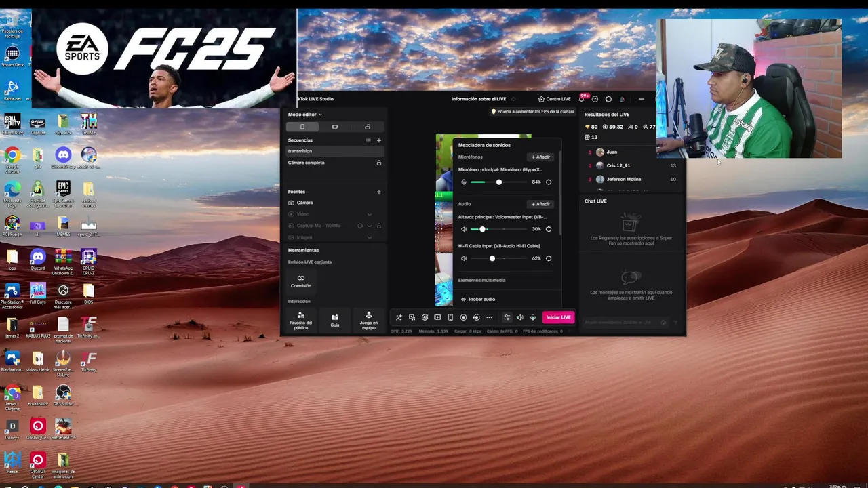Open Discord desktop shortcut below obs folder row
Viewport: 868px width, 488px height.
point(38,260)
